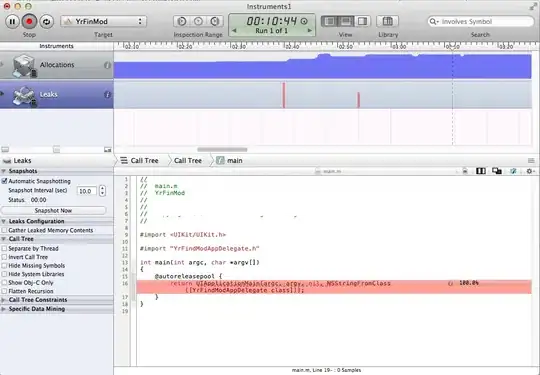Enable Hide System Libraries option
Viewport: 540px width, 375px height.
[x=4, y=274]
